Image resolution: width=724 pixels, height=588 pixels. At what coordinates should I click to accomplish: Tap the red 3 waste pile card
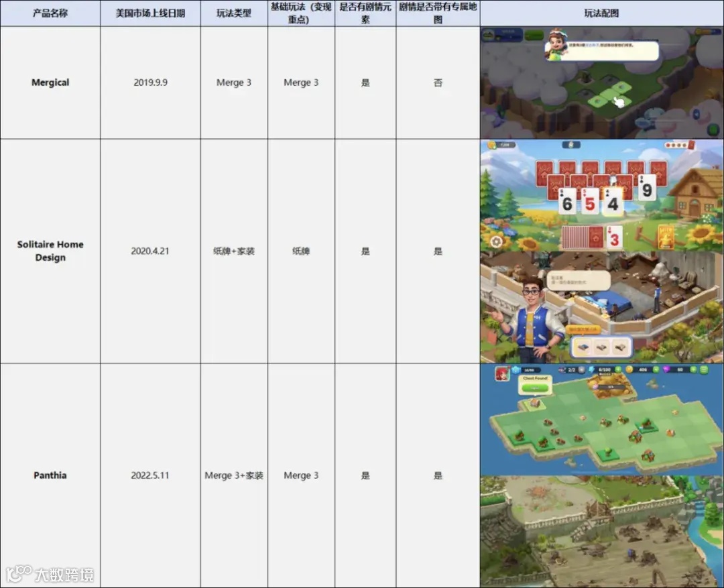613,238
